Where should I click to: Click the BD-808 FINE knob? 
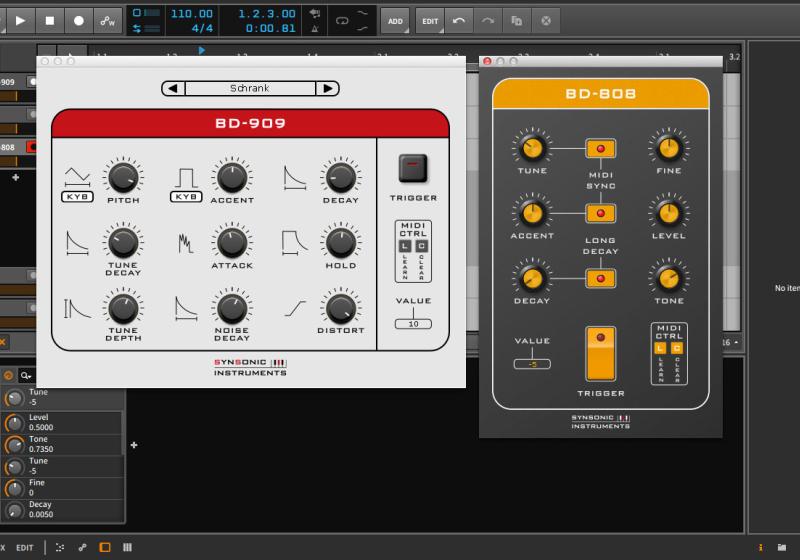tap(669, 148)
